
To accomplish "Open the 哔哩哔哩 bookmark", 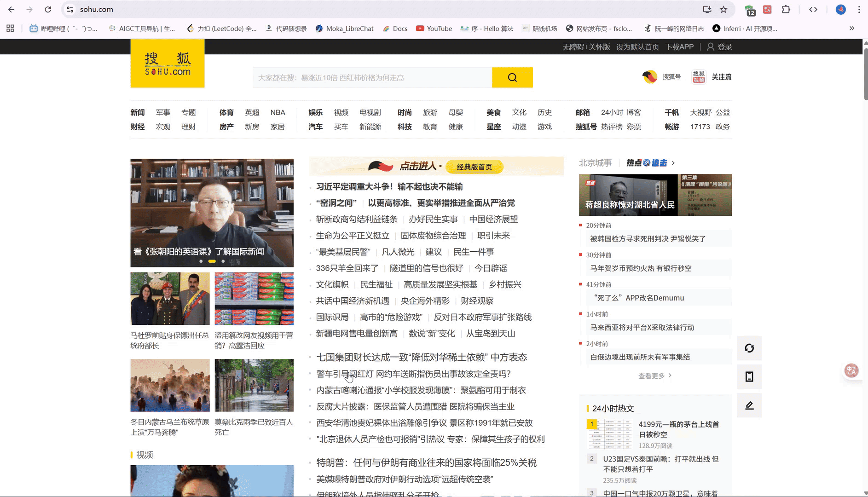I will point(64,29).
